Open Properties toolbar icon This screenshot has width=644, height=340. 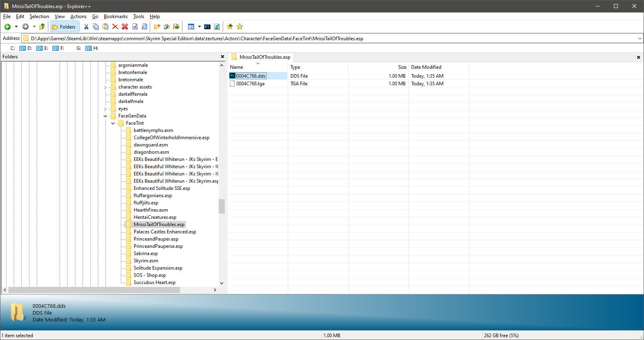pyautogui.click(x=135, y=27)
